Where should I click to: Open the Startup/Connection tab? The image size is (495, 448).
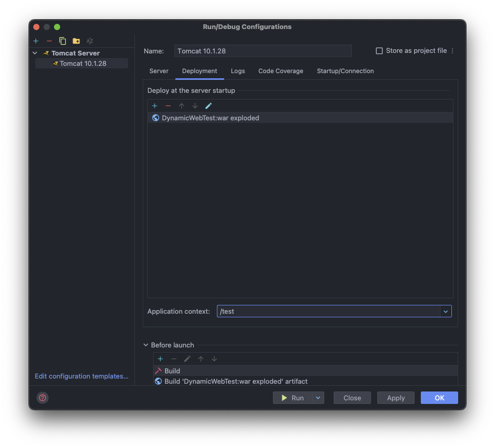[346, 72]
